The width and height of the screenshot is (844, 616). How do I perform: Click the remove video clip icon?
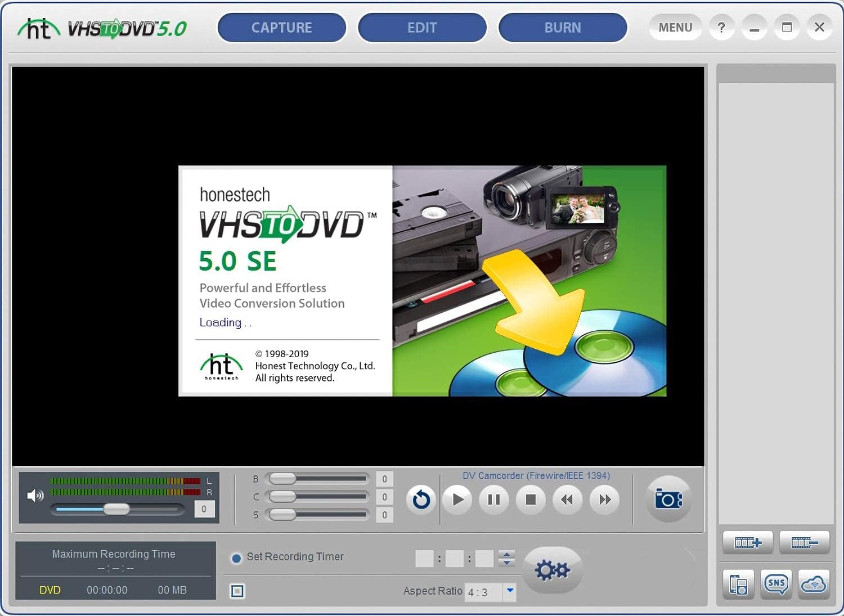pos(804,543)
